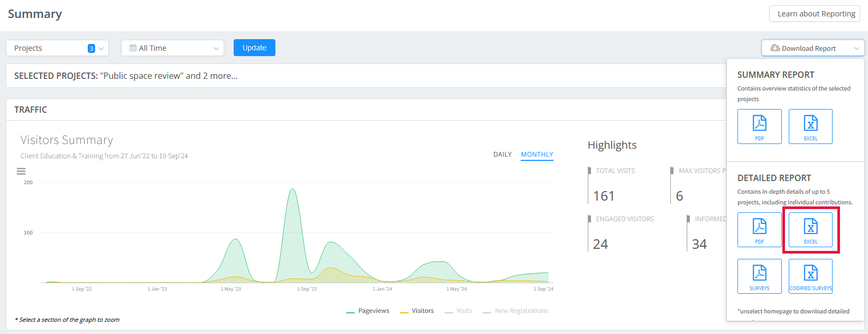Screen dimensions: 868x334
Task: Toggle the Visitors legend series
Action: click(x=417, y=311)
